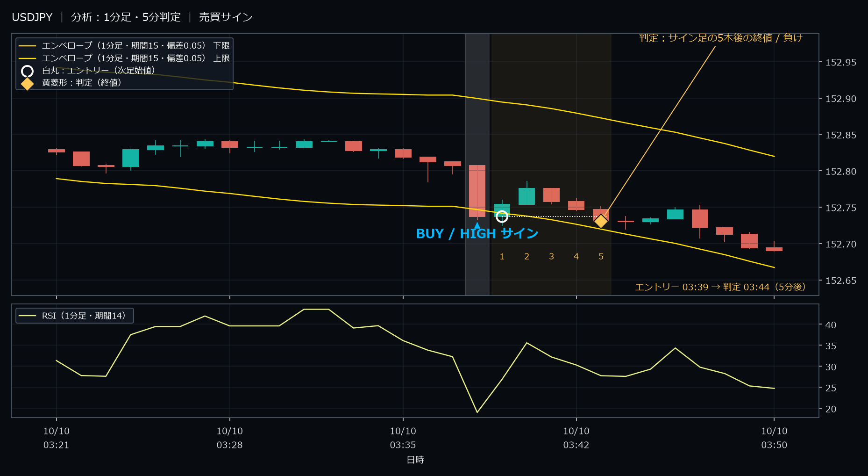This screenshot has height=476, width=868.
Task: Click the 10/10 03:42 time axis label
Action: point(576,438)
